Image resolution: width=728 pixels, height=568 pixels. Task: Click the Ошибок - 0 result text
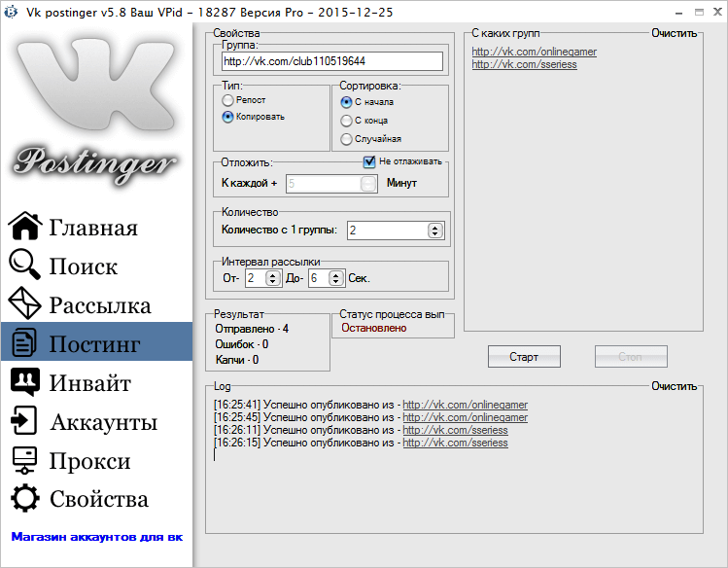tap(241, 344)
